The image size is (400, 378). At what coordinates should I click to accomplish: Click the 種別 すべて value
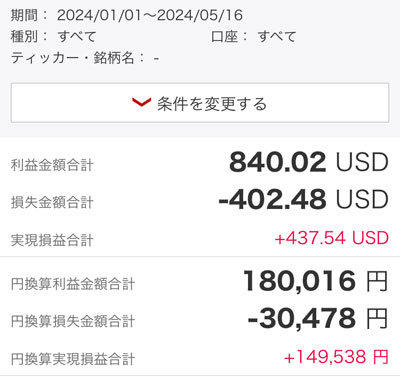point(77,36)
